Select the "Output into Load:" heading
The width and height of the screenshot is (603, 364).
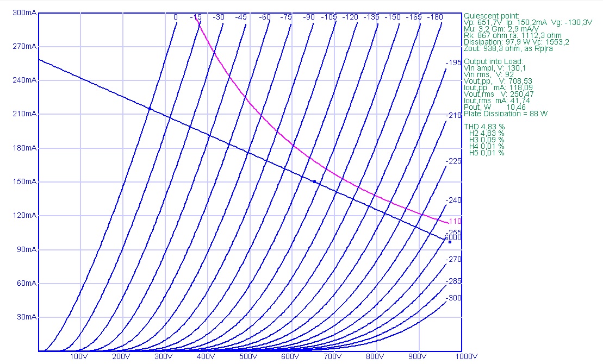click(x=493, y=61)
